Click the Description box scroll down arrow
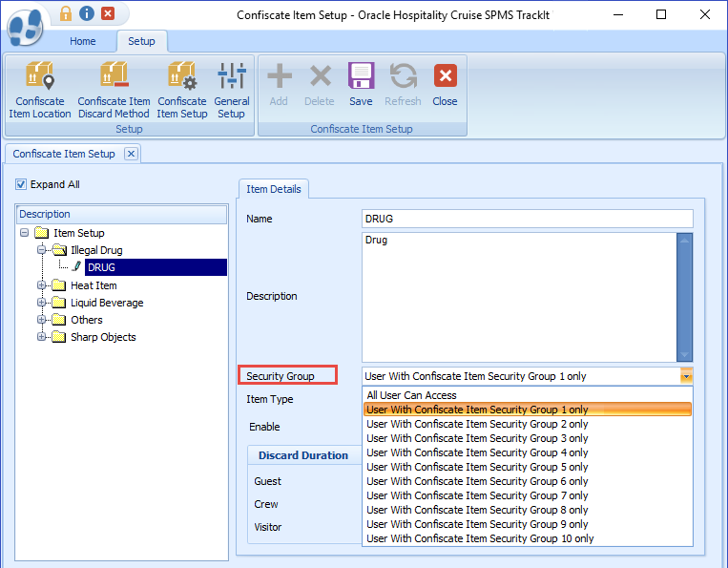728x568 pixels. tap(684, 354)
